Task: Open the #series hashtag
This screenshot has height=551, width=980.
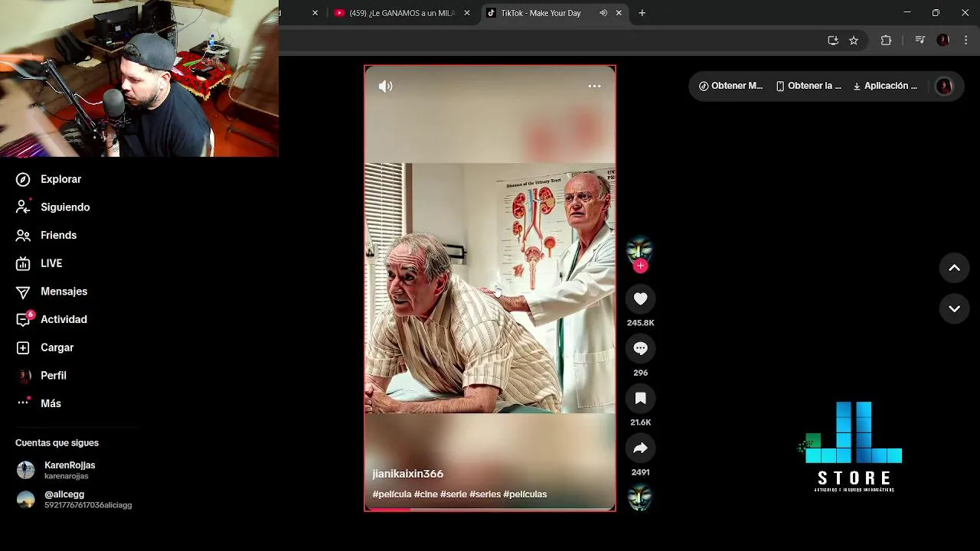Action: click(485, 494)
